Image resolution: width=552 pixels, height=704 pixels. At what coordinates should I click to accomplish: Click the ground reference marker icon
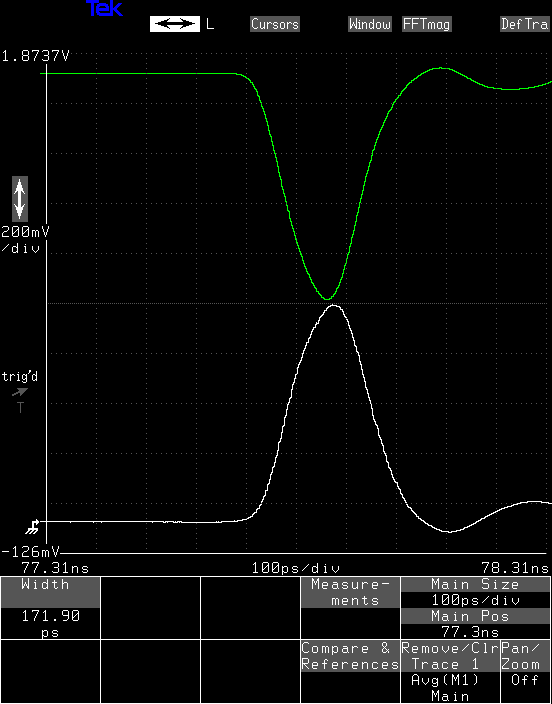(32, 527)
